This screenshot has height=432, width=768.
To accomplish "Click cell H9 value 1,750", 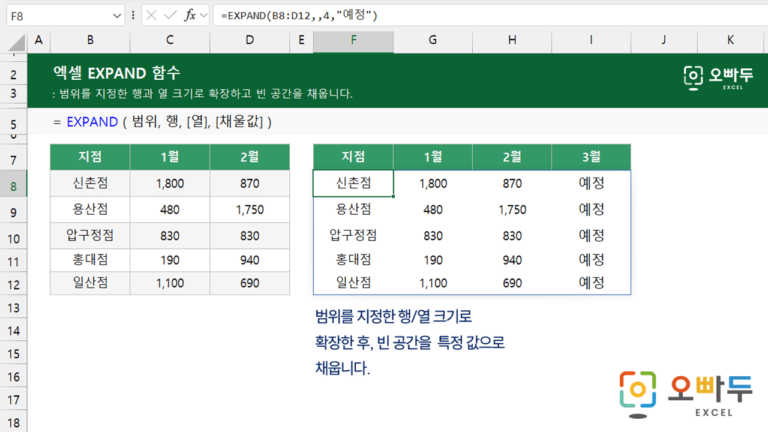I will click(512, 210).
